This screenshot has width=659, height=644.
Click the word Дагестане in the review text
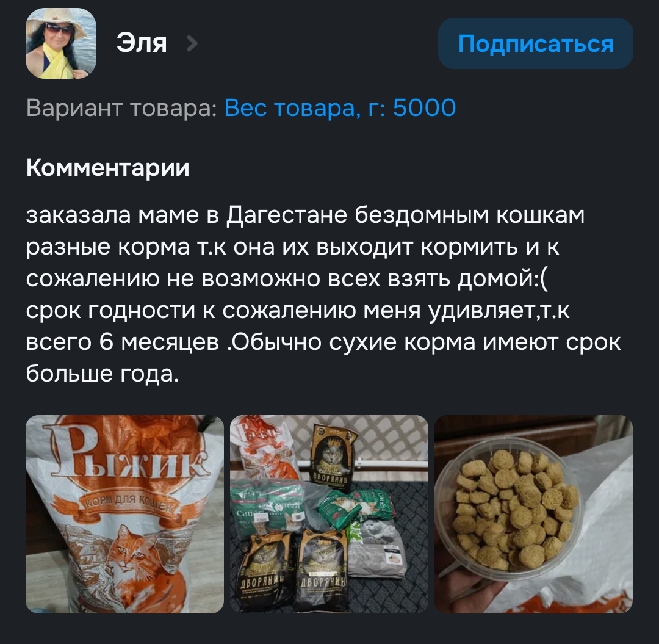pos(287,215)
